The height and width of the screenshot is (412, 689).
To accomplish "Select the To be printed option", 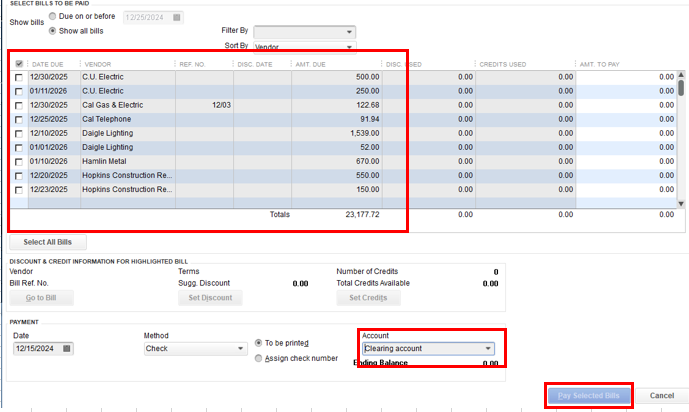I will (x=258, y=343).
